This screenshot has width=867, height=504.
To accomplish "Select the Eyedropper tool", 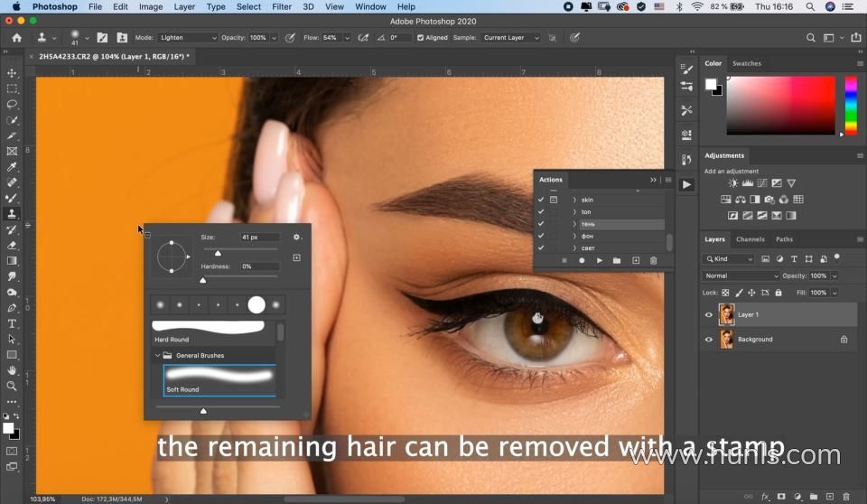I will point(12,167).
